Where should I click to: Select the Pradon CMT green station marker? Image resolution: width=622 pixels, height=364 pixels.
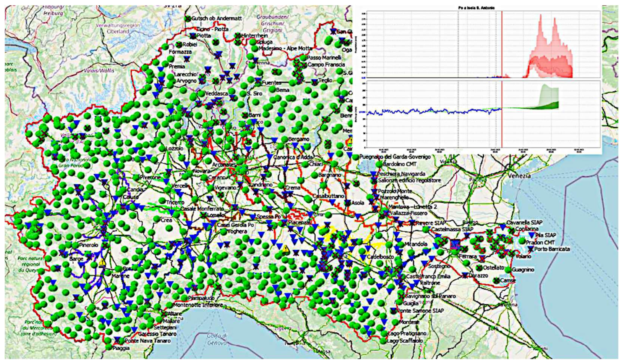(522, 241)
